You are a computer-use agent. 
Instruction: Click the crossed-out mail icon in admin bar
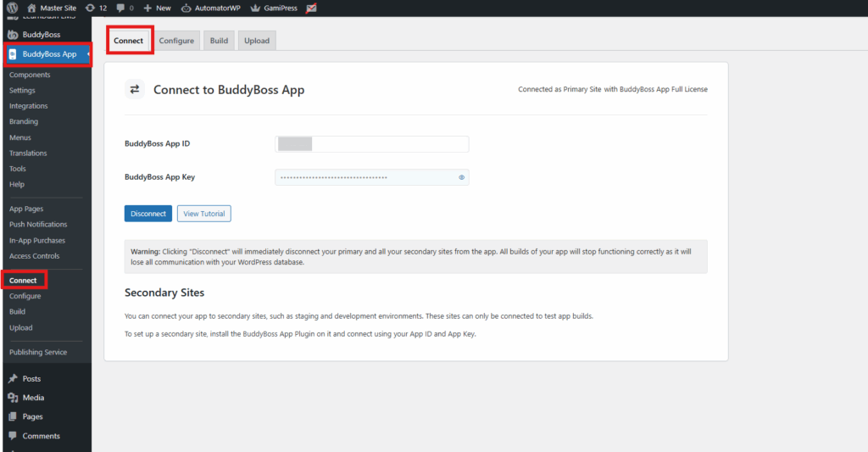[311, 8]
